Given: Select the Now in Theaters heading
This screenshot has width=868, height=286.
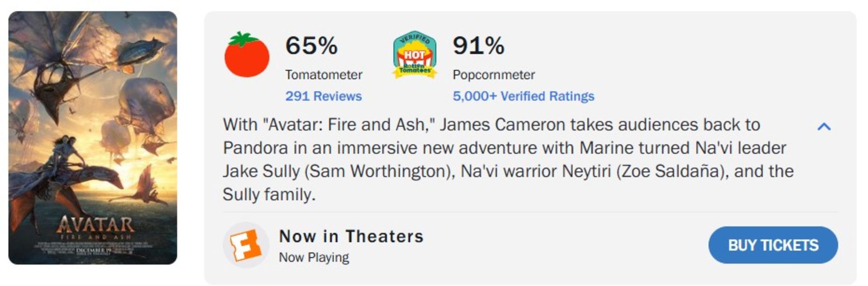Looking at the screenshot, I should [x=351, y=235].
